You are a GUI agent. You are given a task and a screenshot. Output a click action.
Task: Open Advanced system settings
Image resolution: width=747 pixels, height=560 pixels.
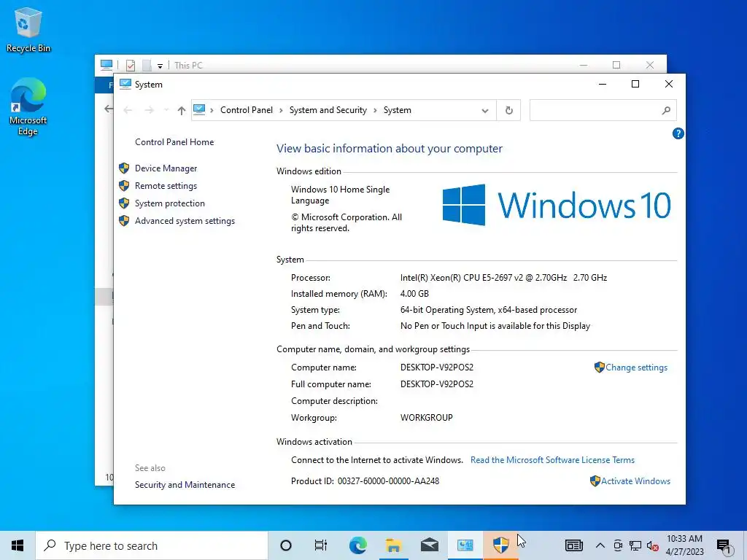(185, 221)
